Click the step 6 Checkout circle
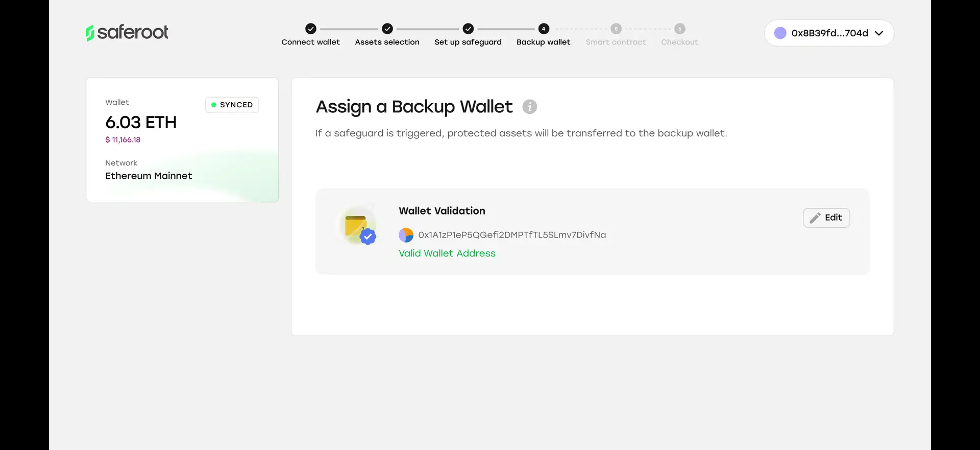980x450 pixels. click(679, 29)
